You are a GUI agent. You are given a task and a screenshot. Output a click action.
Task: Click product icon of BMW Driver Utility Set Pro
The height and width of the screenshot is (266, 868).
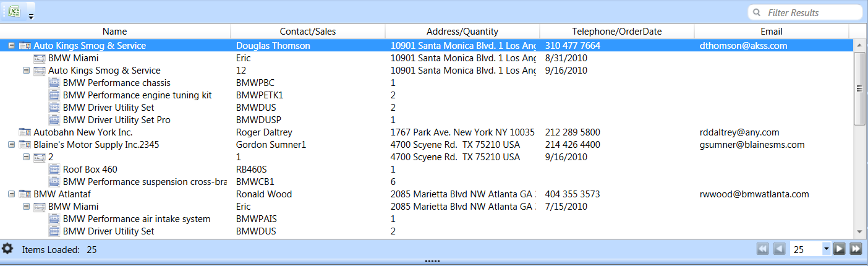[x=54, y=120]
